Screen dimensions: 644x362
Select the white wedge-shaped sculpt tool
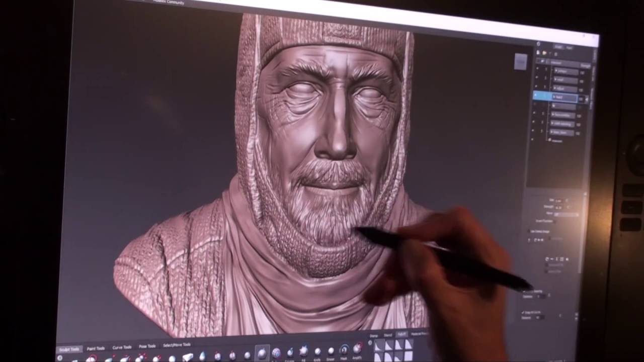[x=188, y=356]
